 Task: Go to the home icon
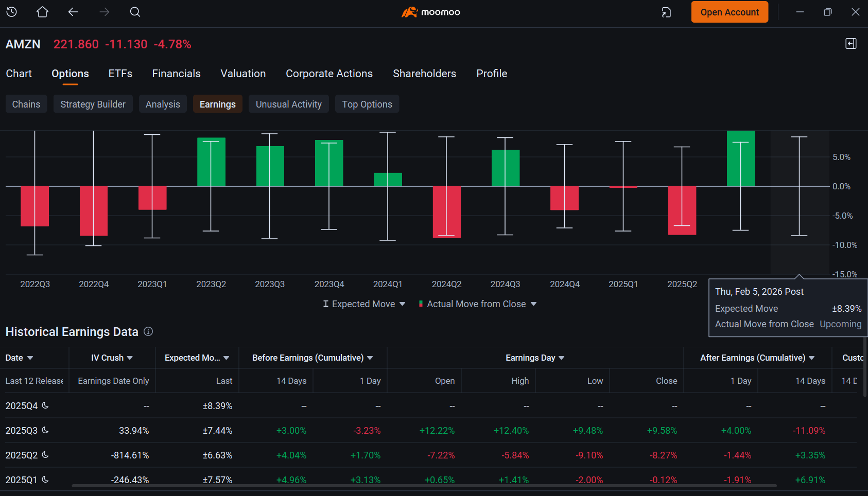click(x=42, y=12)
